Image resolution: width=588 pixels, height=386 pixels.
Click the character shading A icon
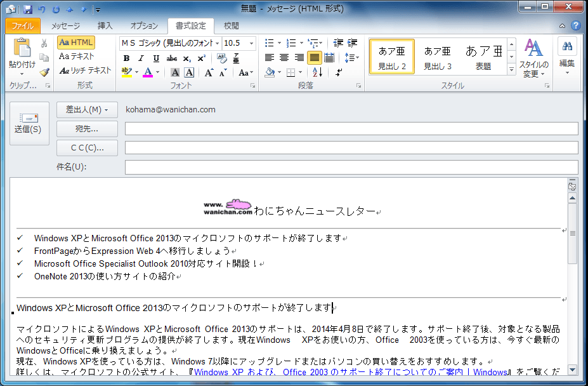(174, 72)
